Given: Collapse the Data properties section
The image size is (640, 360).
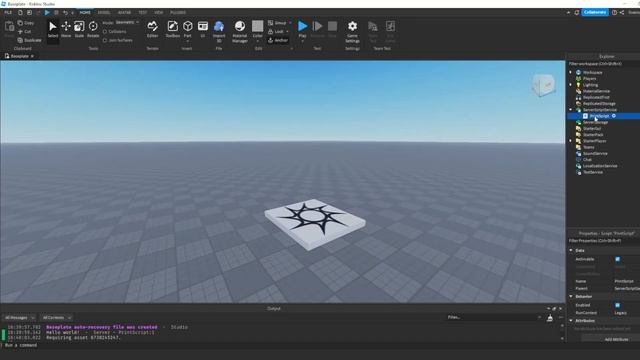Looking at the screenshot, I should tap(571, 250).
